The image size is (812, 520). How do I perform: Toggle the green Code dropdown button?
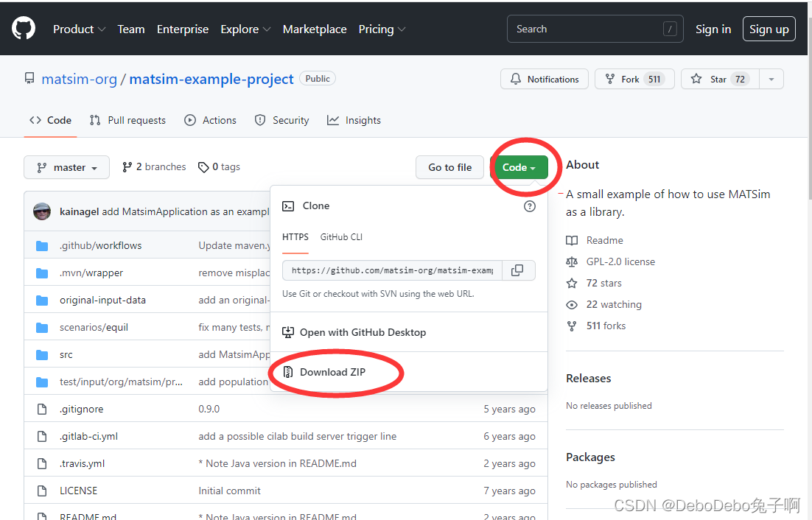pos(519,167)
